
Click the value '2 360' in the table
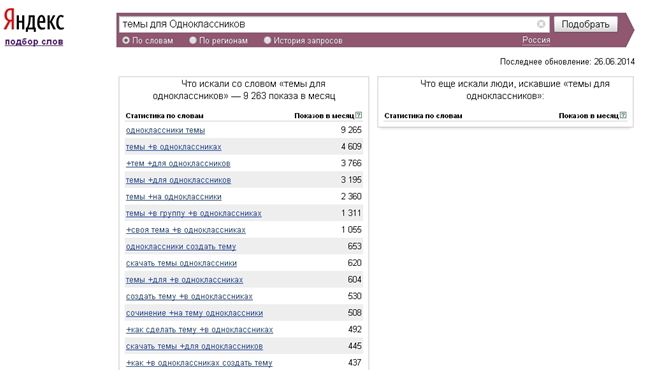[x=351, y=197]
